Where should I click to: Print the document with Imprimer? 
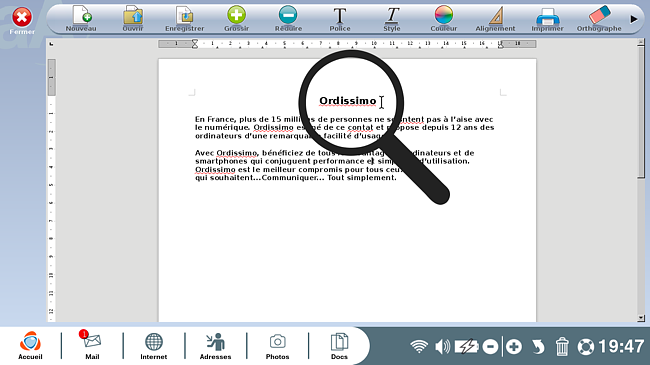[547, 19]
